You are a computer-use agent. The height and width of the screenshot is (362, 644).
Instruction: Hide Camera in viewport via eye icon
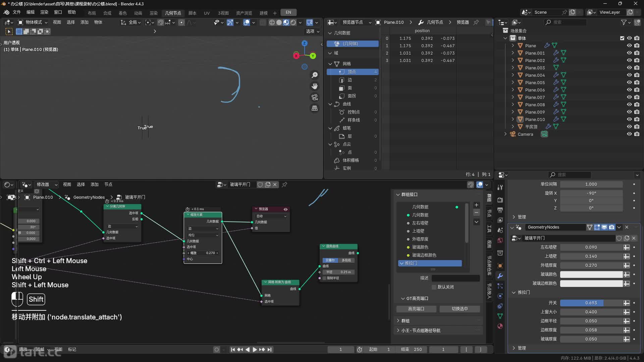click(x=629, y=134)
